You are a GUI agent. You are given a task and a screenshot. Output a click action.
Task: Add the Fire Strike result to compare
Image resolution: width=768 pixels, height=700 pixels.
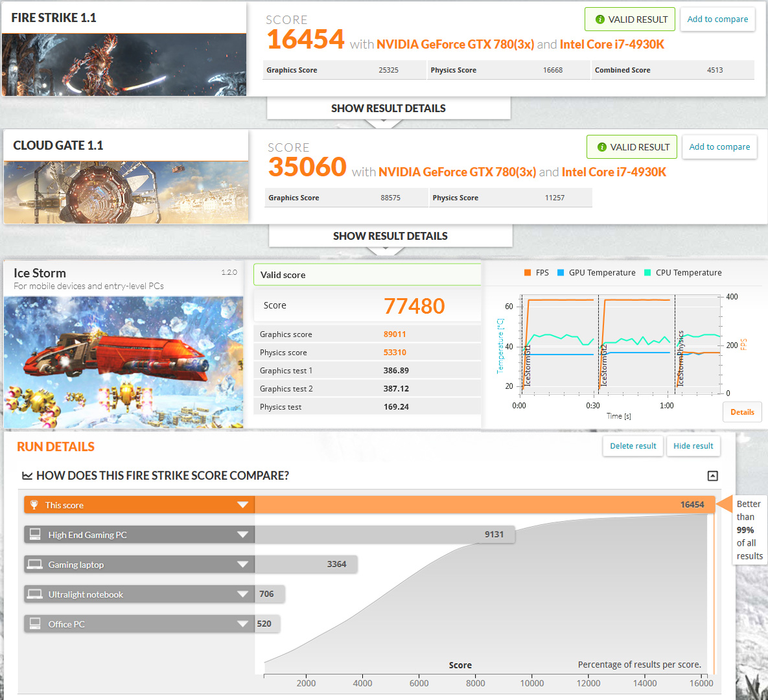coord(717,19)
